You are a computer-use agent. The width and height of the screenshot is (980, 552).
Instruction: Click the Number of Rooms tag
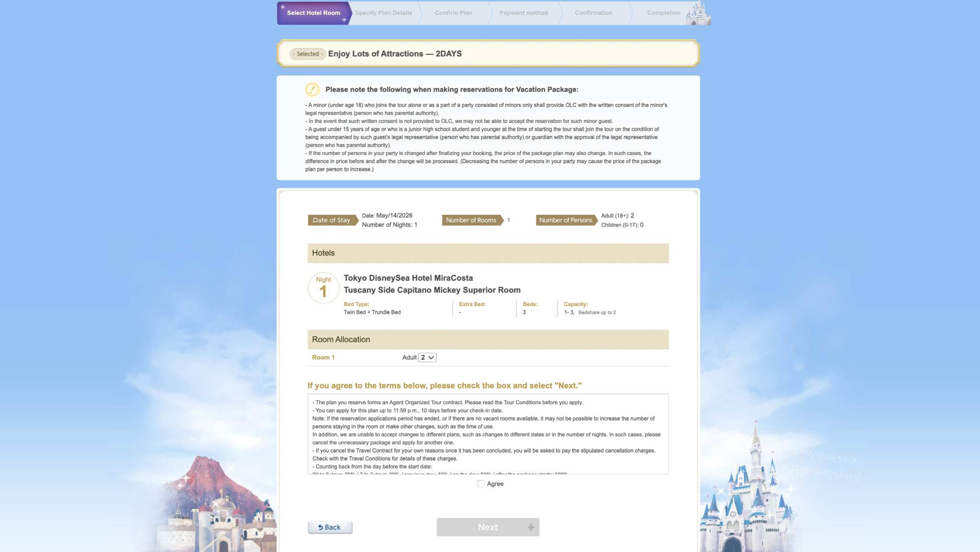[471, 220]
